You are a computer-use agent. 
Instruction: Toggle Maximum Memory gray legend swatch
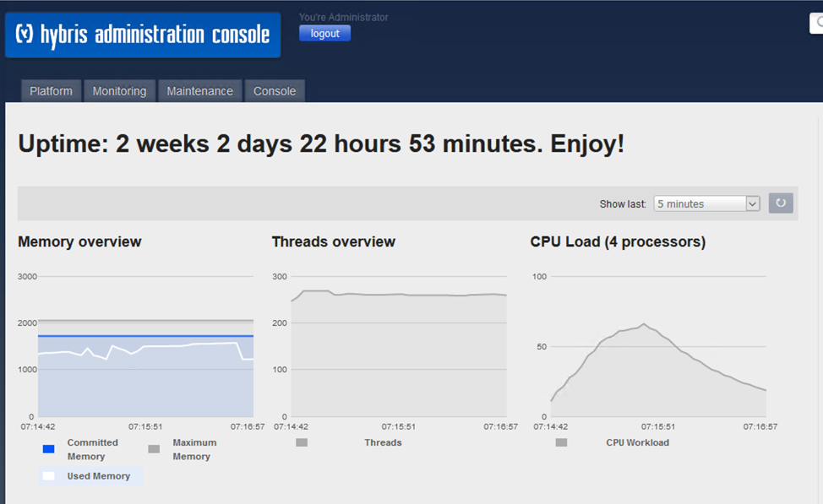click(x=154, y=449)
